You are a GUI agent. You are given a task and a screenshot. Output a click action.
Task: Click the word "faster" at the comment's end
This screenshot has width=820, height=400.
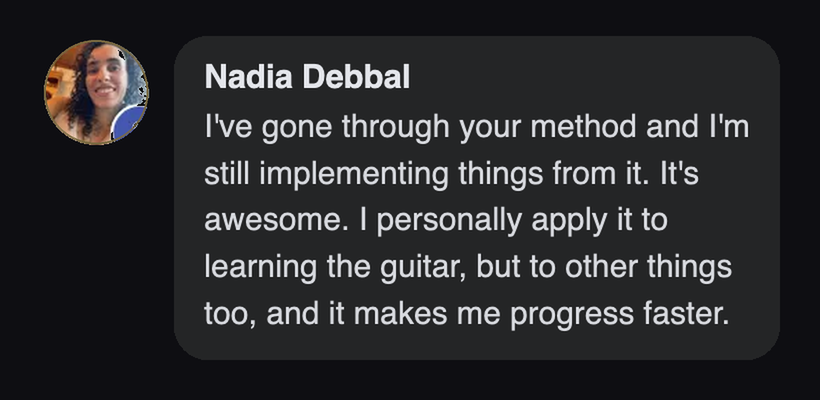click(x=681, y=314)
